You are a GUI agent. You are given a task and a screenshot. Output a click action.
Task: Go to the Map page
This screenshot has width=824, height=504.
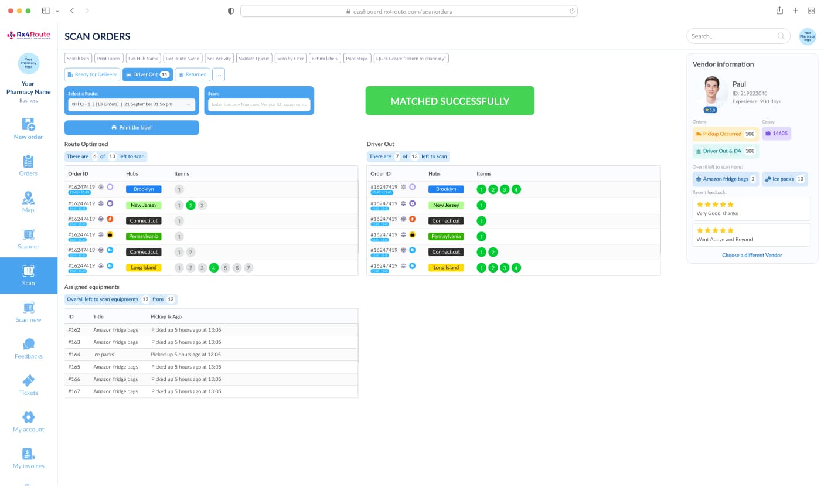point(28,201)
